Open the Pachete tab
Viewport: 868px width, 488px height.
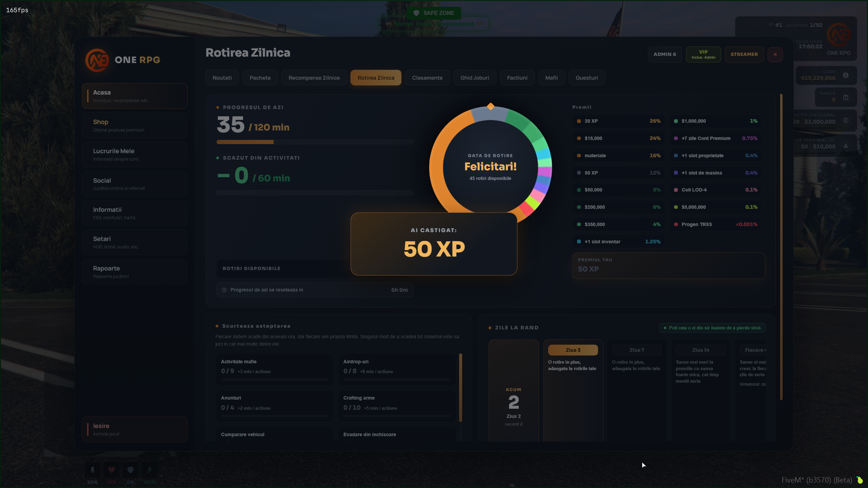tap(260, 78)
